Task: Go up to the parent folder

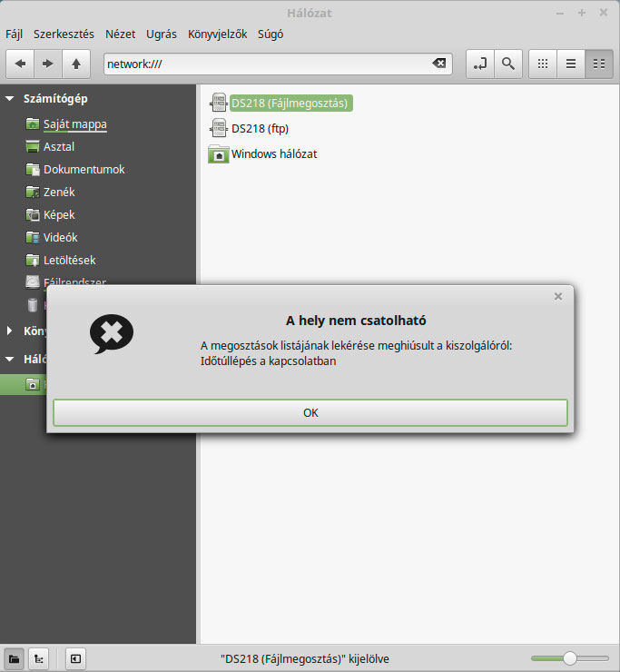Action: [76, 64]
